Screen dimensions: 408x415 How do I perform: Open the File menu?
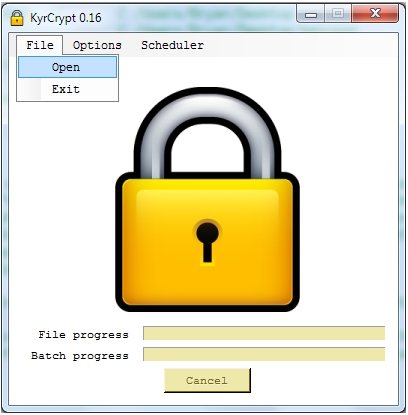(x=40, y=45)
